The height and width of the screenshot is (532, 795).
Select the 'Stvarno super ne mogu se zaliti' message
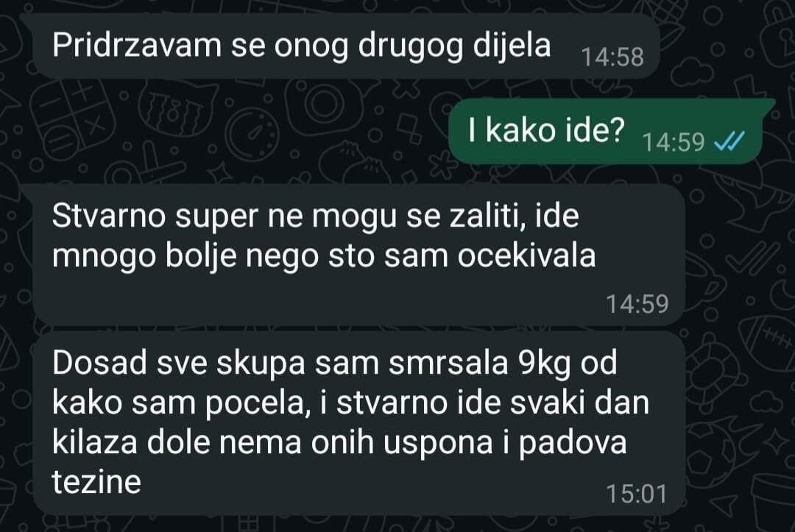pyautogui.click(x=359, y=255)
